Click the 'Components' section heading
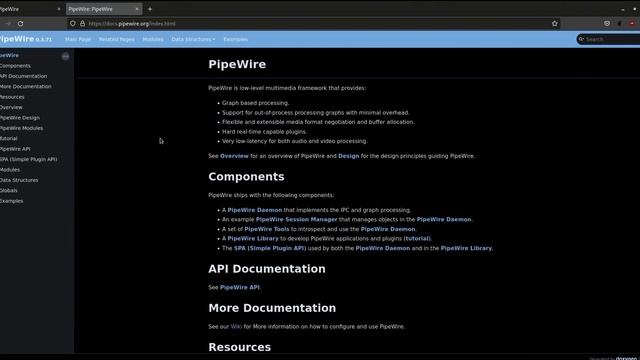This screenshot has width=640, height=360. [x=246, y=177]
